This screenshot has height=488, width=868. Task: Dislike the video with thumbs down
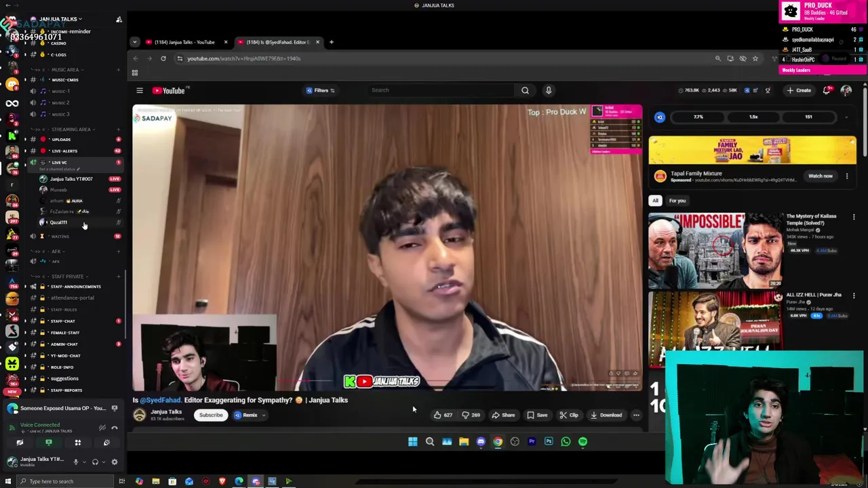[471, 415]
